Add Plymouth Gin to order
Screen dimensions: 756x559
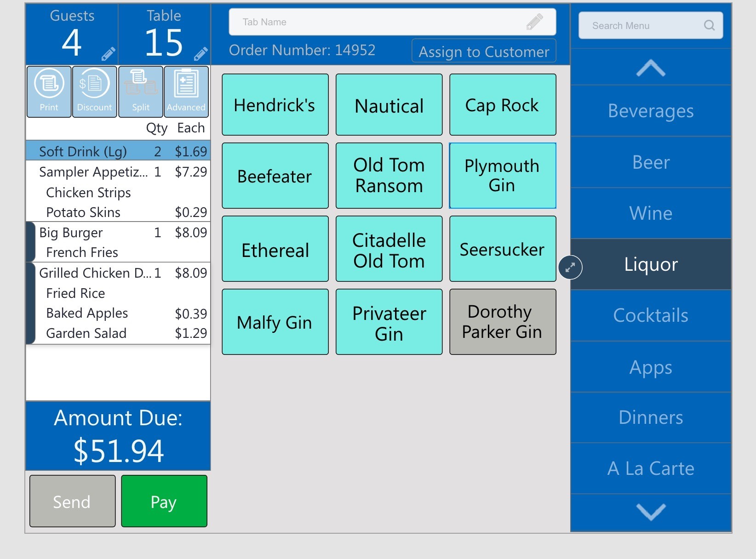(503, 176)
